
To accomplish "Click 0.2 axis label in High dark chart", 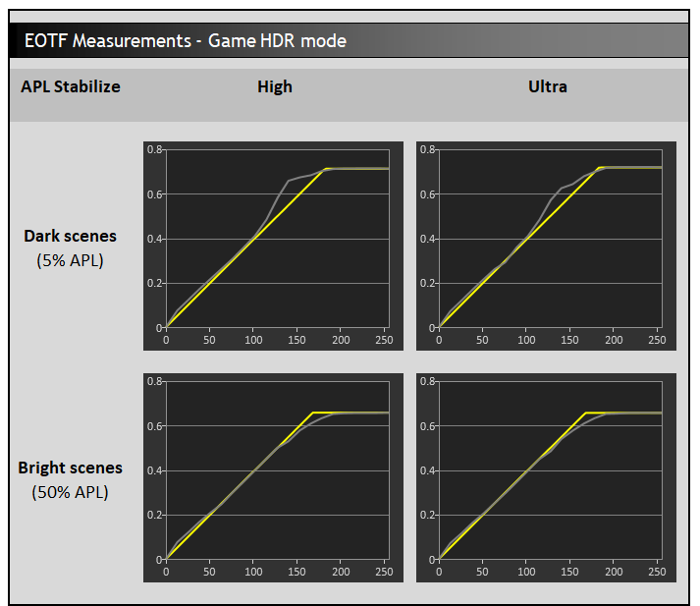I will [x=154, y=284].
